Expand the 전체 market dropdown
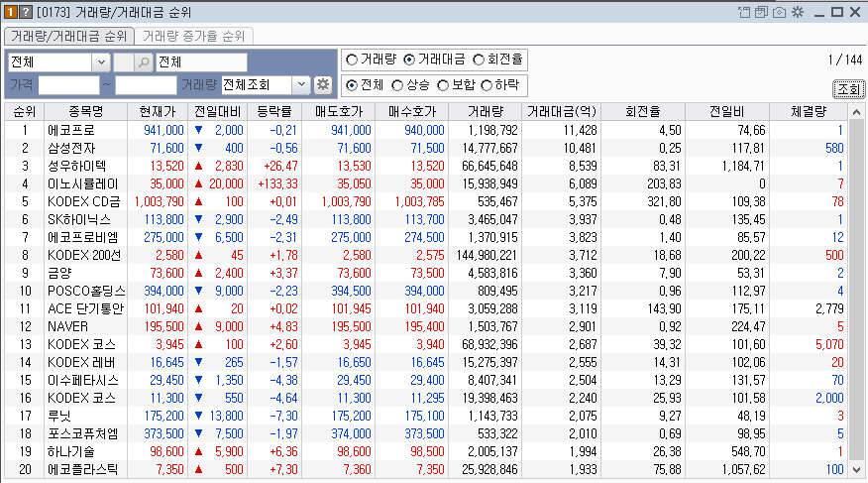This screenshot has height=483, width=868. (101, 62)
